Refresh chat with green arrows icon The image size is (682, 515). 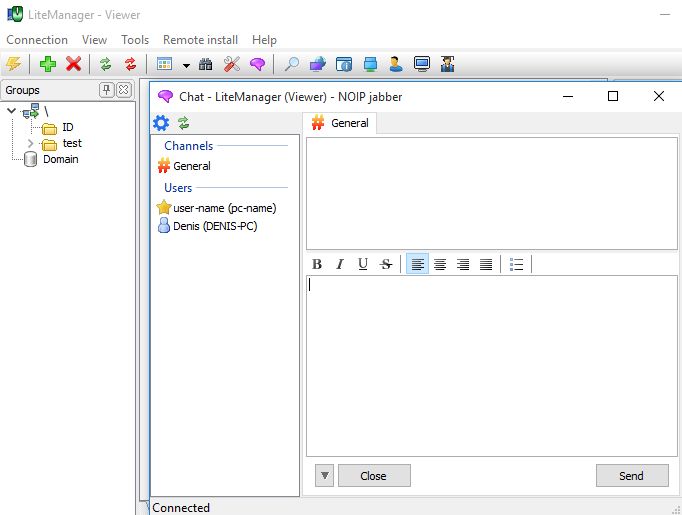pyautogui.click(x=184, y=123)
